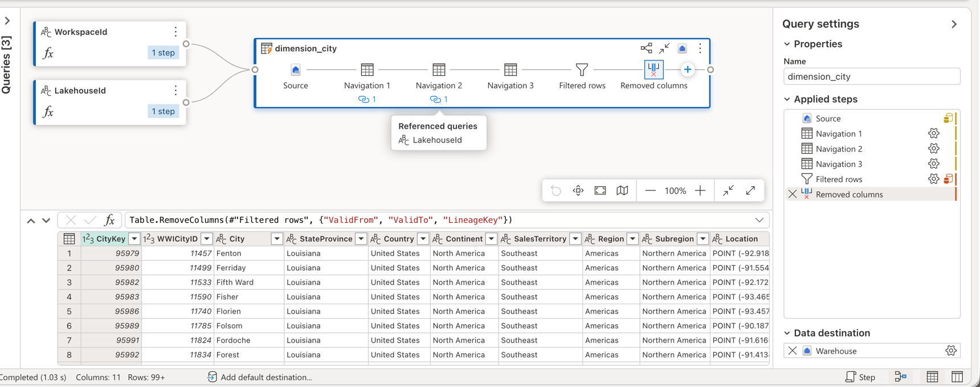980x387 pixels.
Task: Delete the Removed columns applied step
Action: 793,194
